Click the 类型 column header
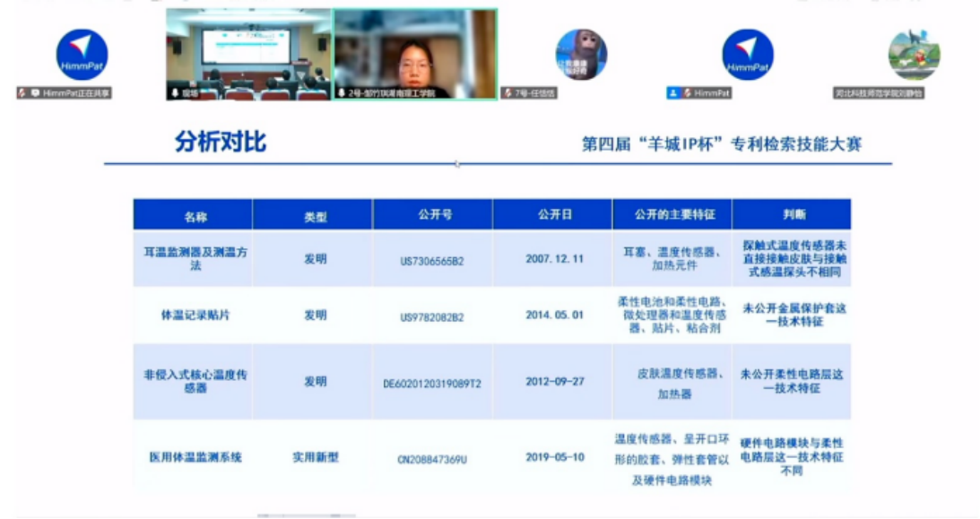Image resolution: width=980 pixels, height=519 pixels. 314,216
